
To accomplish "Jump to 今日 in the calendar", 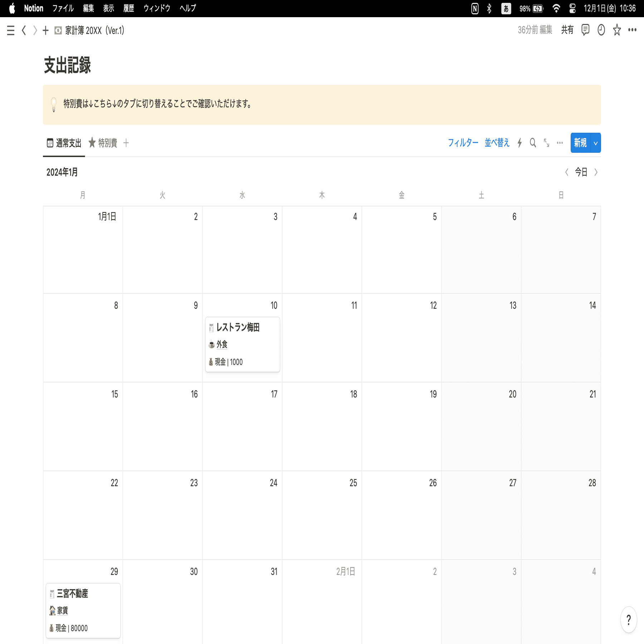I will point(581,172).
